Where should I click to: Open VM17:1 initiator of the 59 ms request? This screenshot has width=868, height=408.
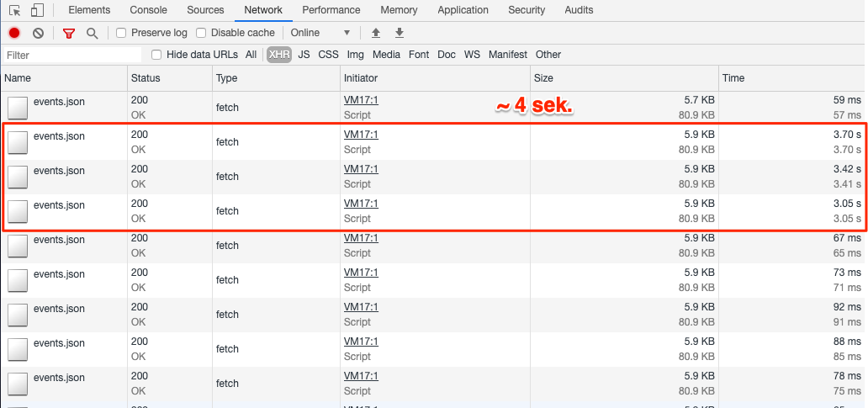[361, 100]
